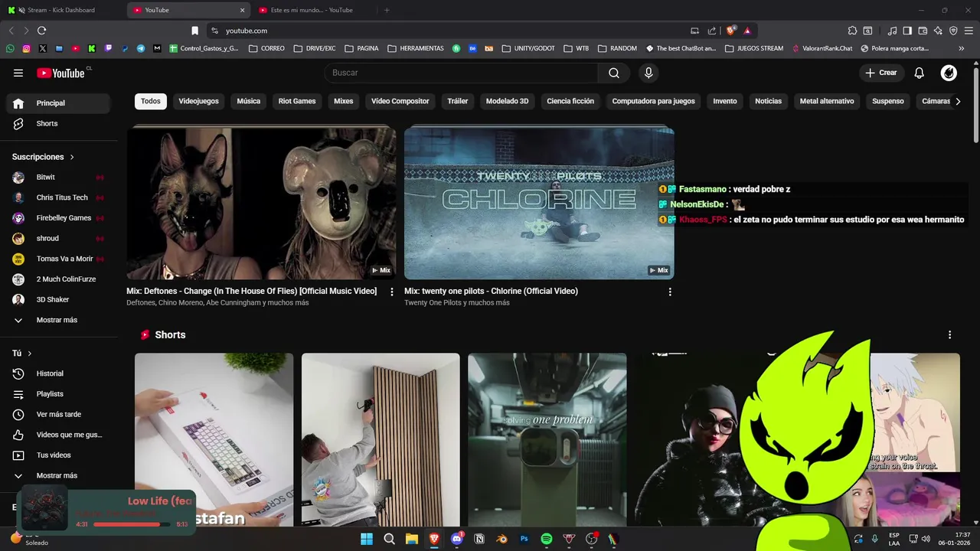
Task: Open the Brave Wallet icon
Action: [x=923, y=31]
